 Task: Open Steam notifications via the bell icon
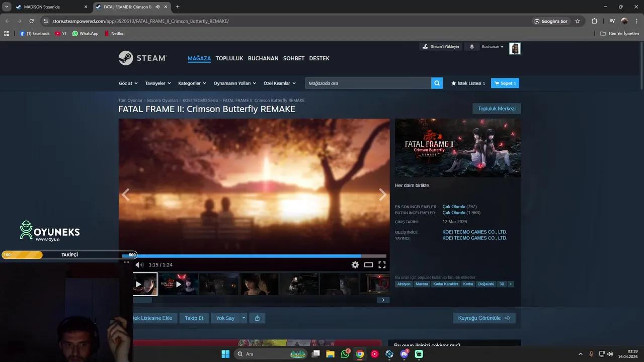471,46
